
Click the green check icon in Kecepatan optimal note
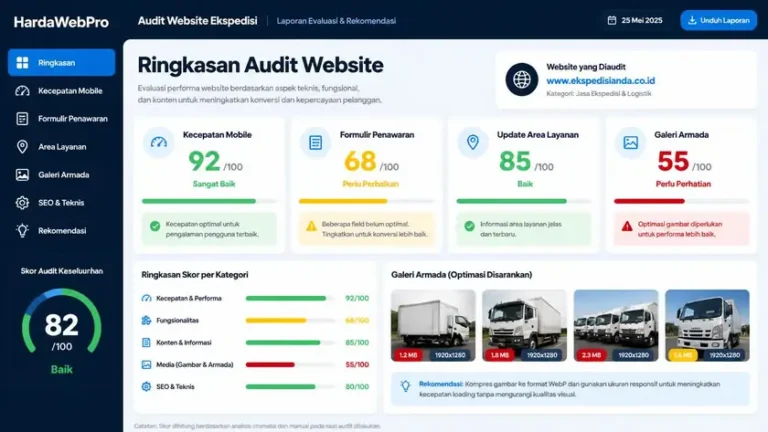[155, 226]
